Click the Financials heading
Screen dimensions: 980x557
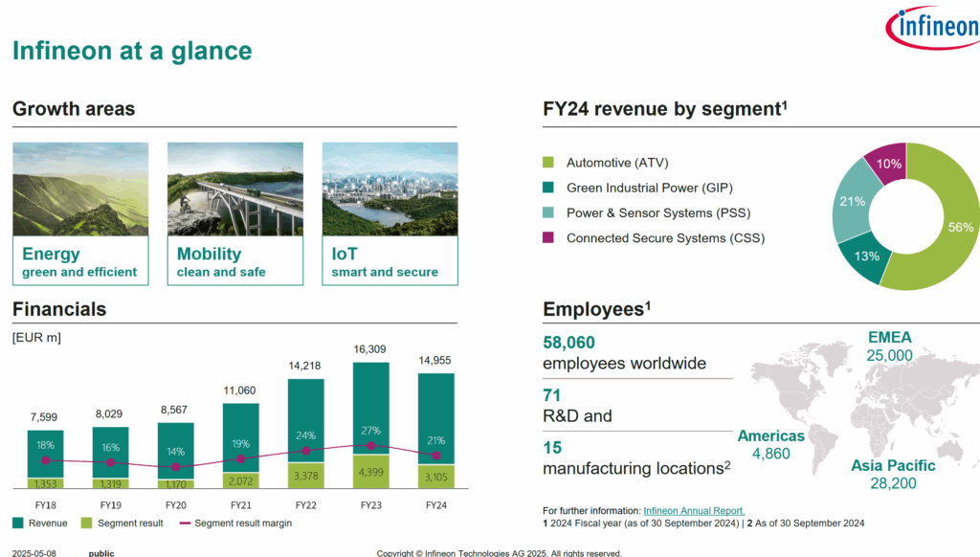59,309
